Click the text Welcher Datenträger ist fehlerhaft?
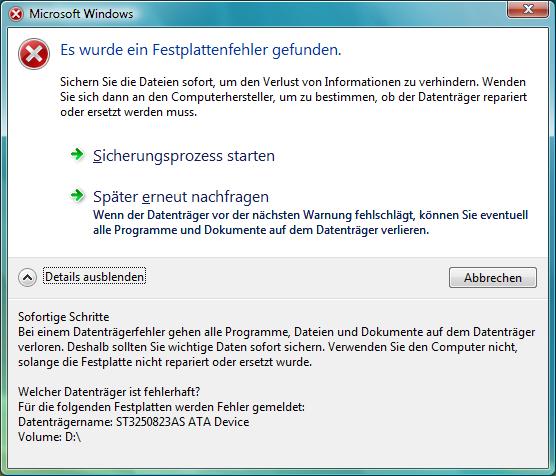The height and width of the screenshot is (476, 556). tap(109, 392)
